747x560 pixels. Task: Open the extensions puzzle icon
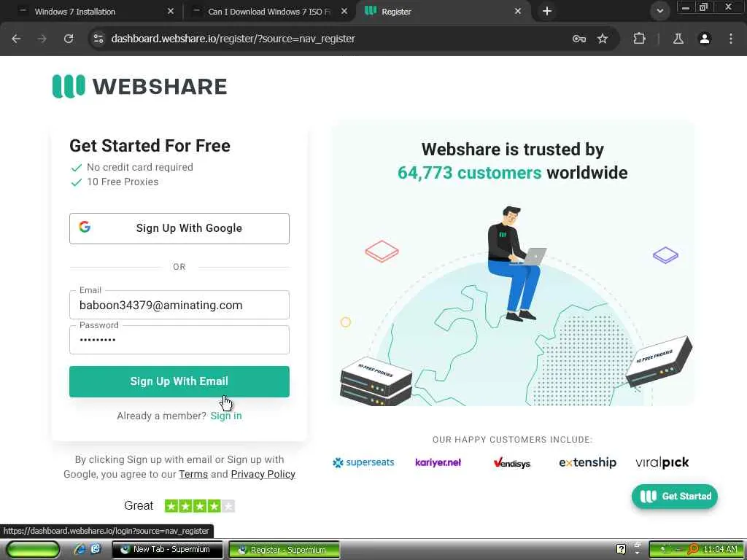[639, 39]
